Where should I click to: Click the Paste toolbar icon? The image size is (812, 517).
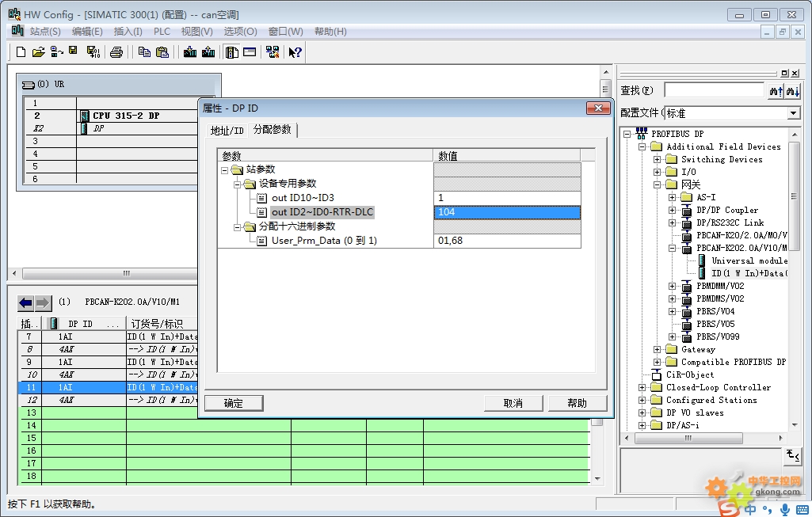coord(162,51)
